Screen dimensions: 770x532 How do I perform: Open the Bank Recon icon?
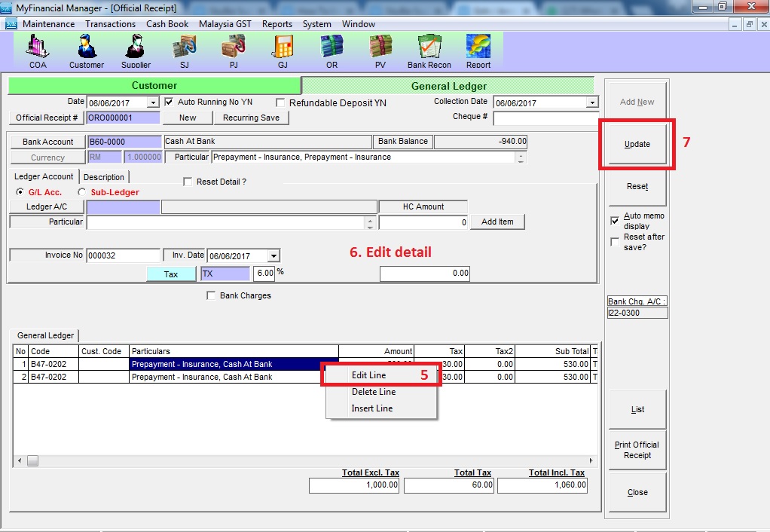[x=429, y=50]
